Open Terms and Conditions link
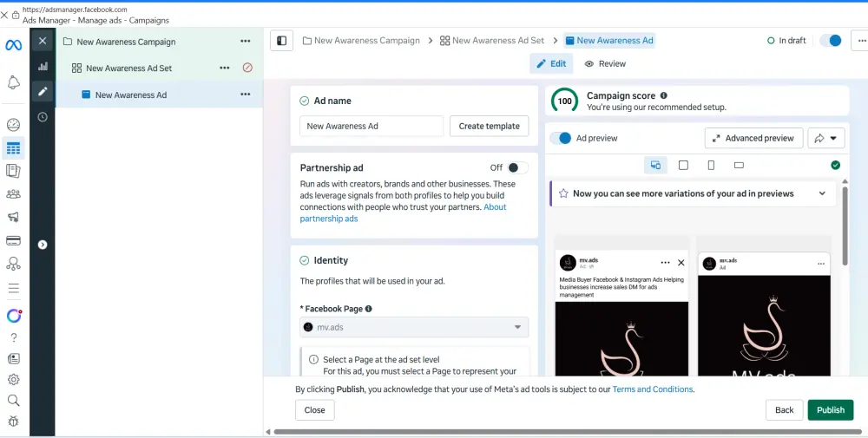The height and width of the screenshot is (438, 868). (x=653, y=389)
